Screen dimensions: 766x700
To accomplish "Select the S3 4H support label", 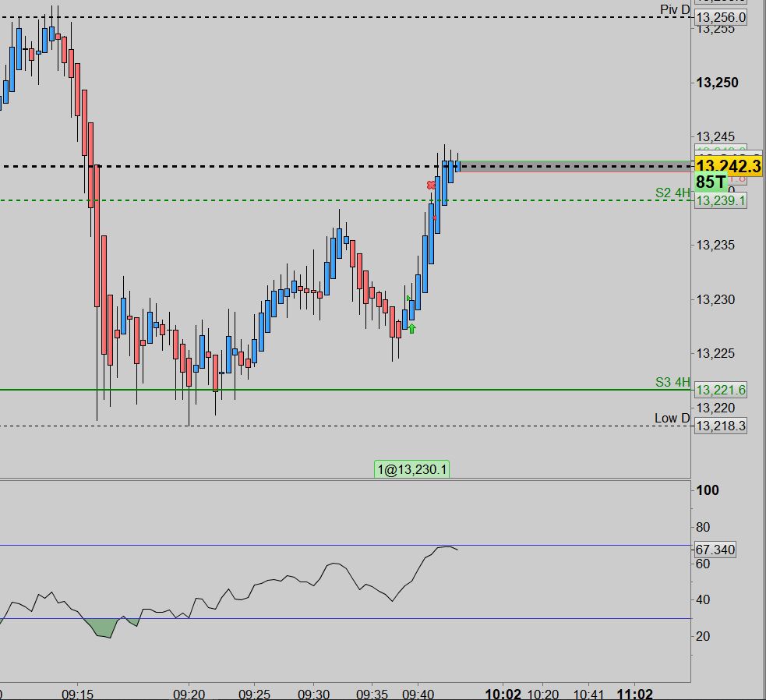I will point(672,382).
